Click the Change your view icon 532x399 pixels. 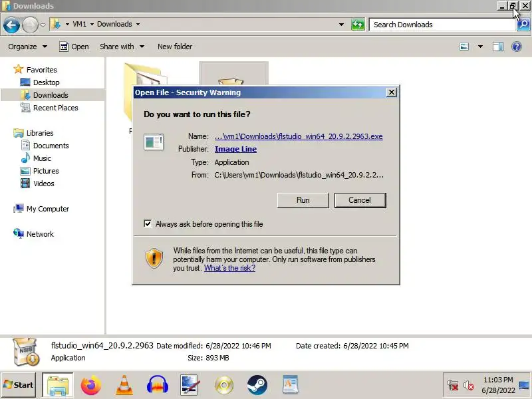(464, 47)
